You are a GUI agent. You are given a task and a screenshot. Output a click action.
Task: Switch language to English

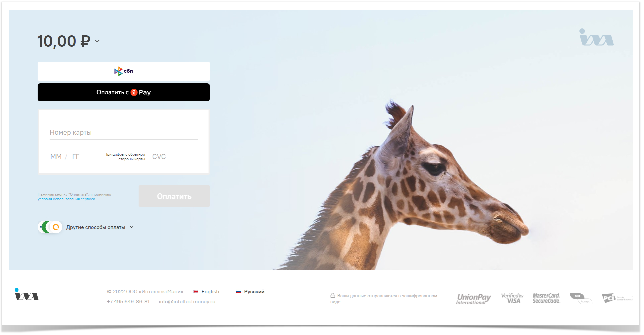pyautogui.click(x=210, y=292)
